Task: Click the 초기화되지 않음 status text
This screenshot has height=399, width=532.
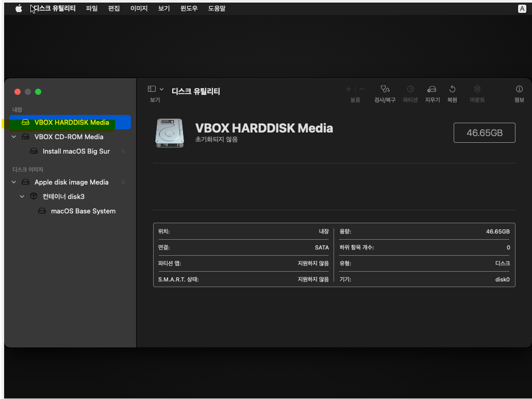Action: pos(217,140)
